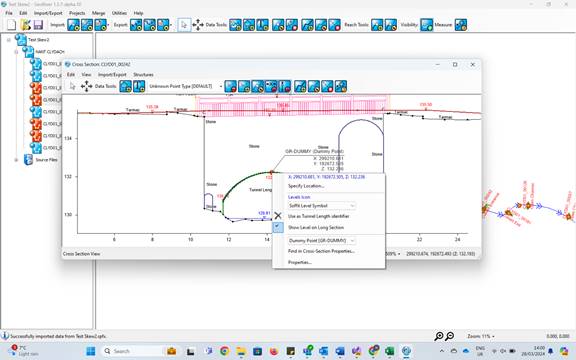Select the Source Files tree item
The image size is (576, 360).
click(x=46, y=160)
